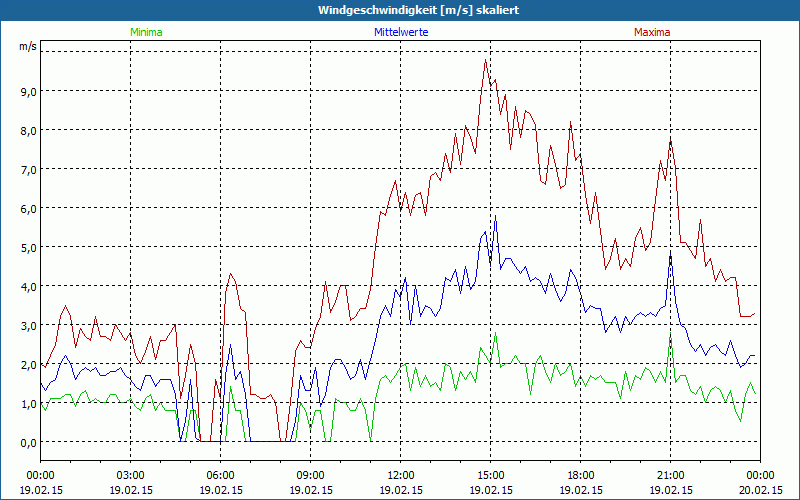Screen dimensions: 800x500
Task: Click the 20.02.15 date label
Action: [759, 490]
